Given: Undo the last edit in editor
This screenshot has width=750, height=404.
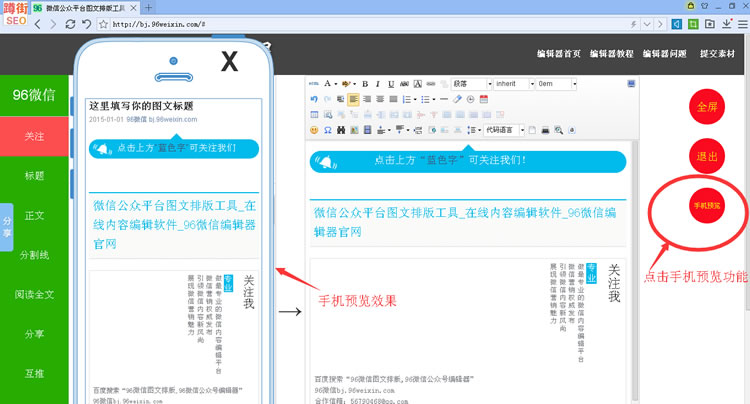Looking at the screenshot, I should coord(314,99).
